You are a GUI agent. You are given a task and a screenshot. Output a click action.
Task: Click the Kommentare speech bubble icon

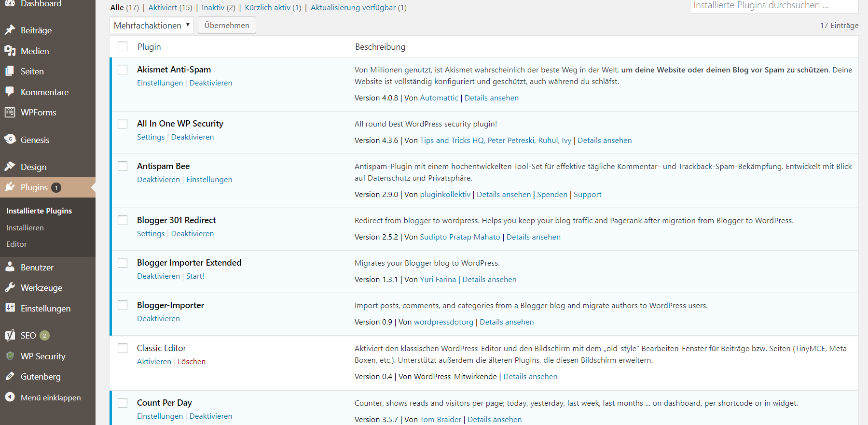click(10, 92)
